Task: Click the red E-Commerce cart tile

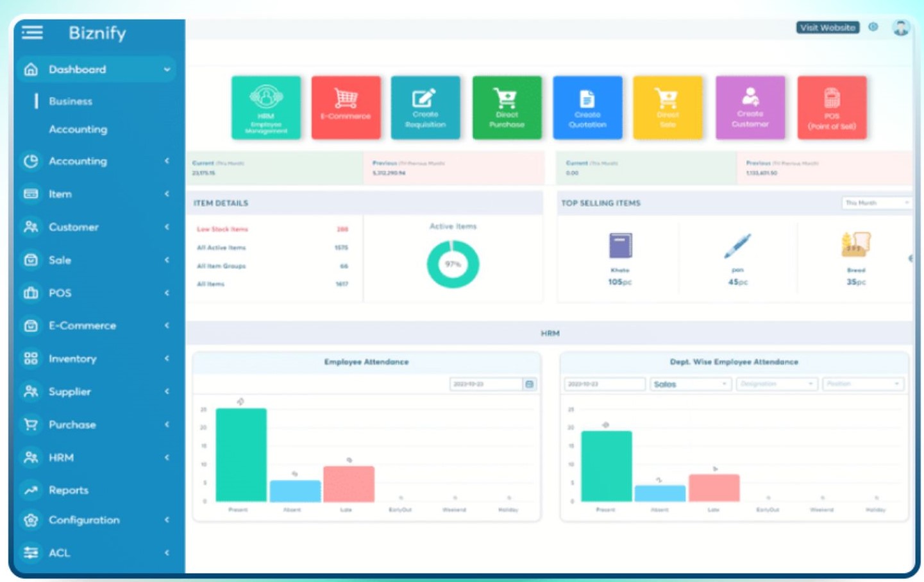Action: (x=346, y=107)
